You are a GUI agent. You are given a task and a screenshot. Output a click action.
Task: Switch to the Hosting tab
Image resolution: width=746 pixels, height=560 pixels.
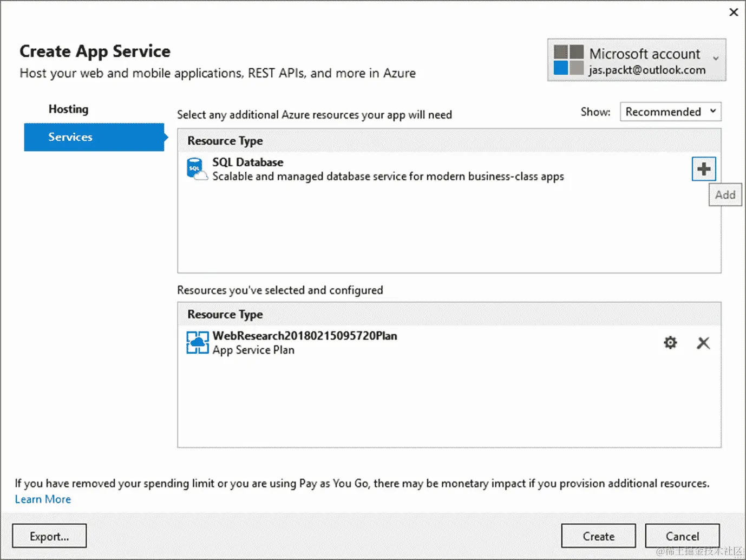68,109
